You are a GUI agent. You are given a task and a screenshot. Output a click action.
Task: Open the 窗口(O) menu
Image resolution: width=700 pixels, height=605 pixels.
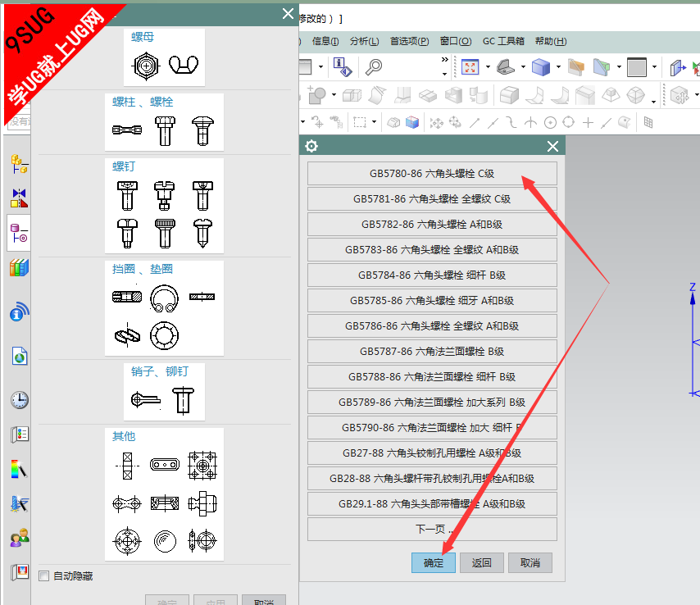[x=456, y=42]
